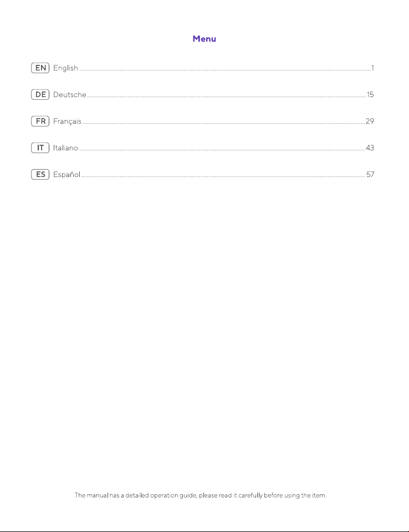The height and width of the screenshot is (532, 409).
Task: Open the Italiano section entry
Action: point(65,148)
